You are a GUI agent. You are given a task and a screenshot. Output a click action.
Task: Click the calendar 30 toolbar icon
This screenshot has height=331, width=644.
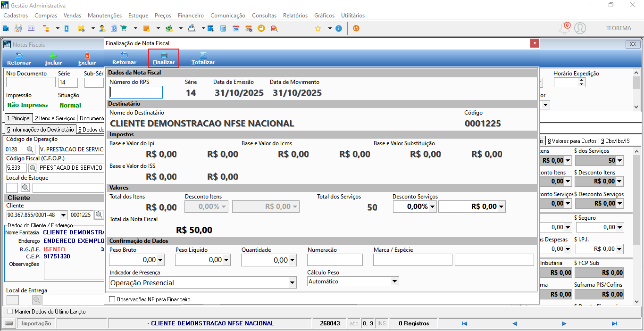[x=236, y=28]
